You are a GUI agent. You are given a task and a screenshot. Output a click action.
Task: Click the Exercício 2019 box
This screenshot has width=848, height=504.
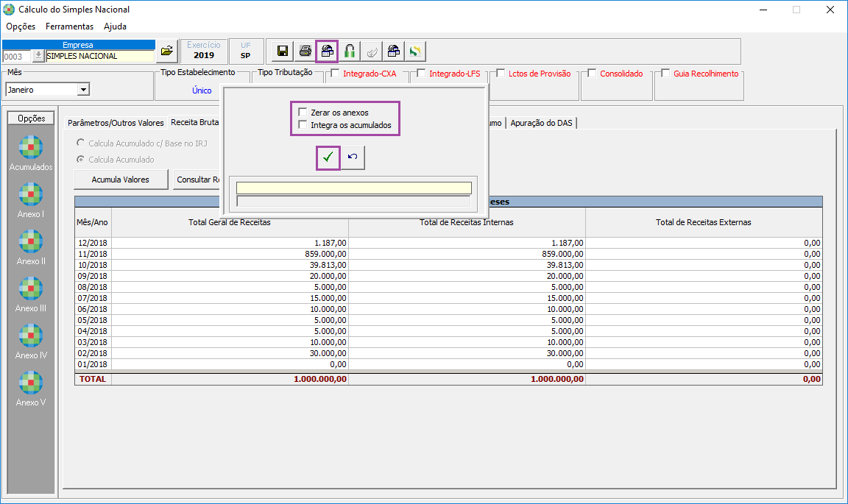point(204,51)
